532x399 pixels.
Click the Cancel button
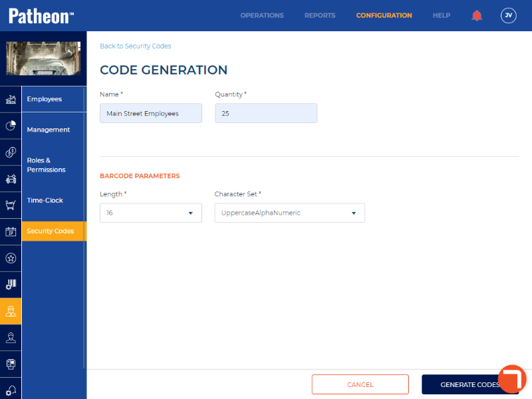pyautogui.click(x=360, y=384)
